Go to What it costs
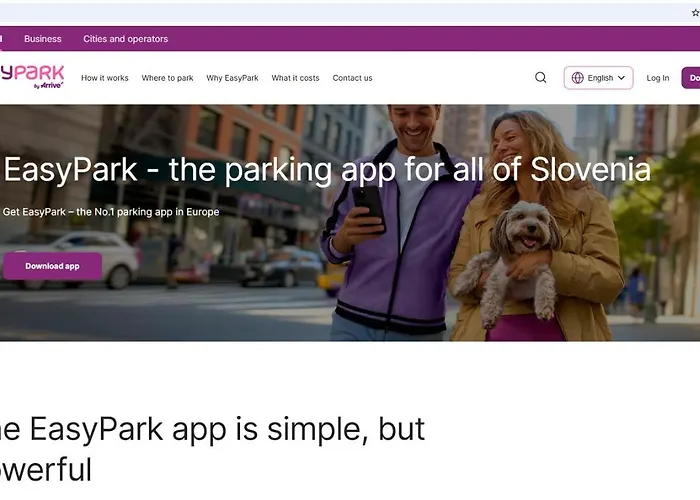Viewport: 700px width, 500px height. point(295,78)
